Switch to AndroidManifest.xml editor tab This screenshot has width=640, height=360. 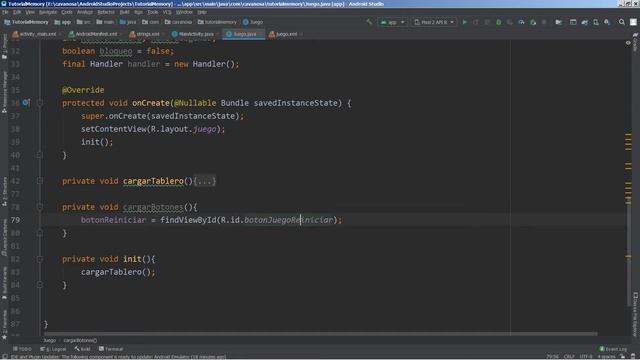96,34
